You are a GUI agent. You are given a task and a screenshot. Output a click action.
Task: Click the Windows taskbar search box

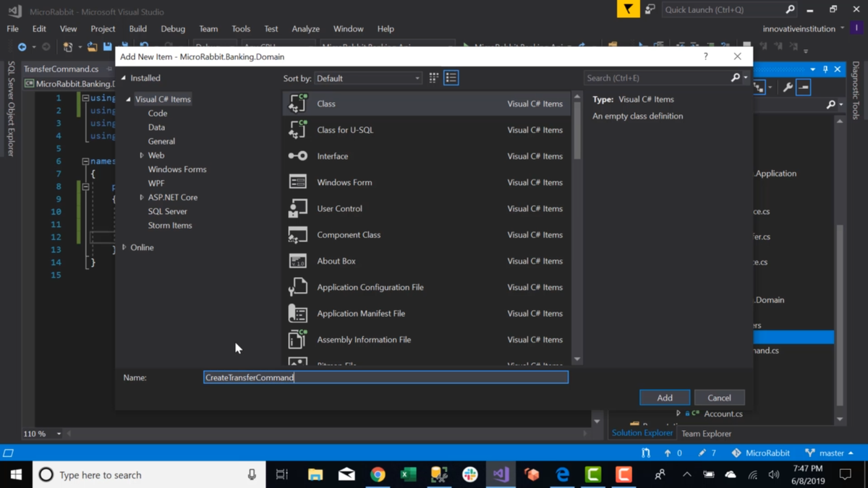[148, 475]
